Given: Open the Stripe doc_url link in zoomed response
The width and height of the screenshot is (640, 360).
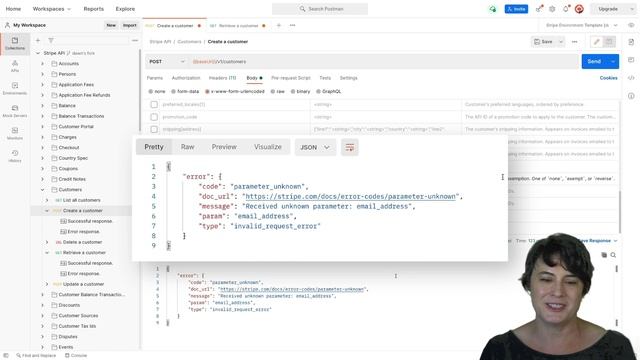Looking at the screenshot, I should 350,196.
